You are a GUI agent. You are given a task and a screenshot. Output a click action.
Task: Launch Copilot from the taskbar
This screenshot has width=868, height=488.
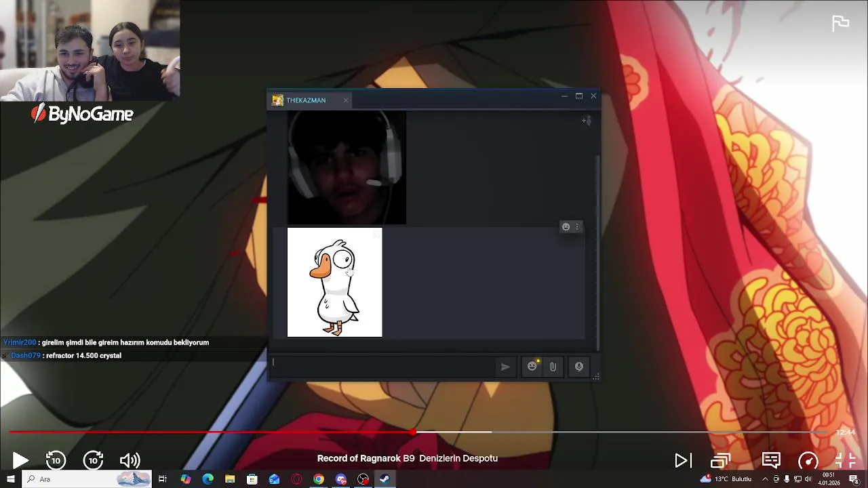[186, 479]
